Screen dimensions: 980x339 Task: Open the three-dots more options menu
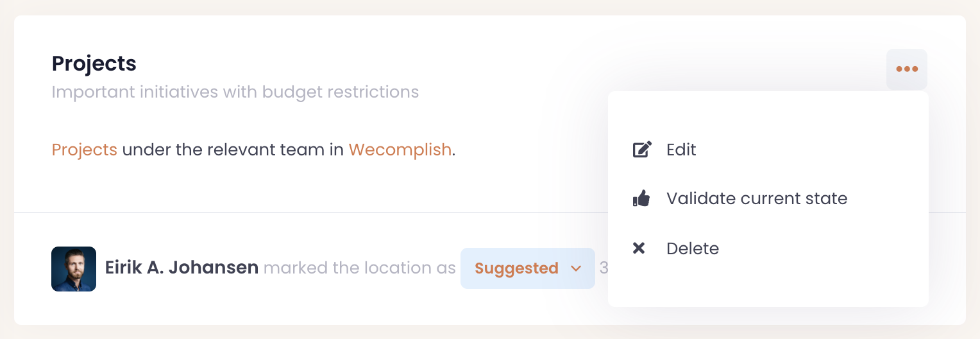[906, 69]
